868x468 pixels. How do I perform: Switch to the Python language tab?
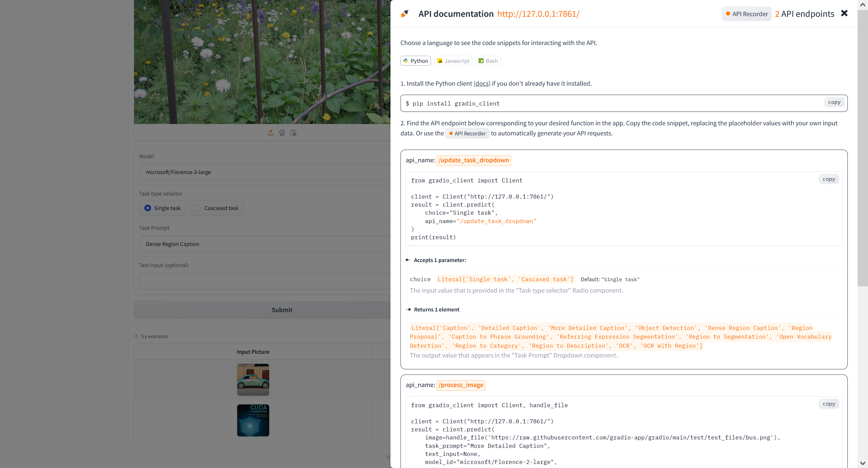[415, 61]
